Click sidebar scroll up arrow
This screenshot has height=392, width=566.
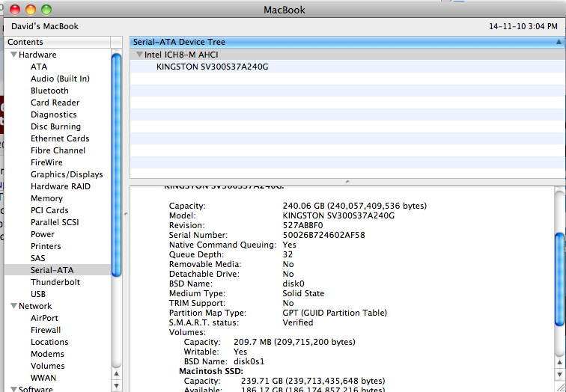[x=116, y=374]
